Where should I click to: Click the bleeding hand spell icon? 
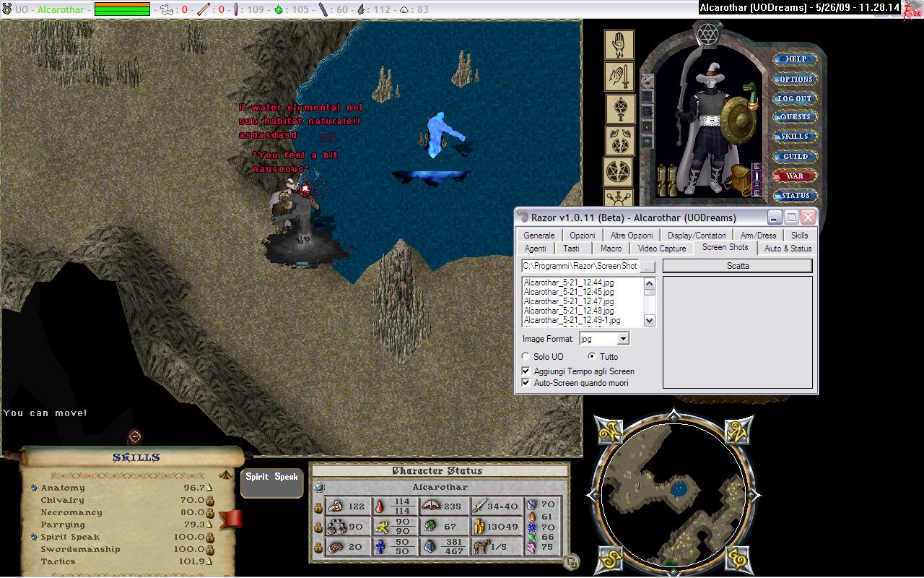[x=619, y=45]
